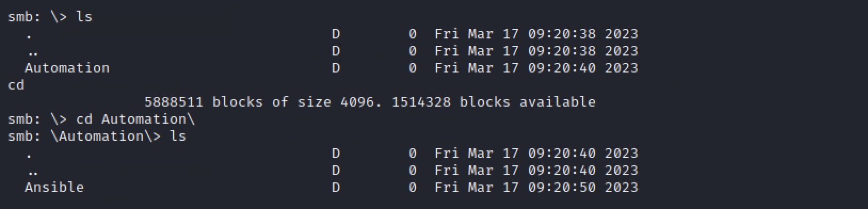The width and height of the screenshot is (868, 209).
Task: Click the first 'ls' command text
Action: pyautogui.click(x=84, y=17)
